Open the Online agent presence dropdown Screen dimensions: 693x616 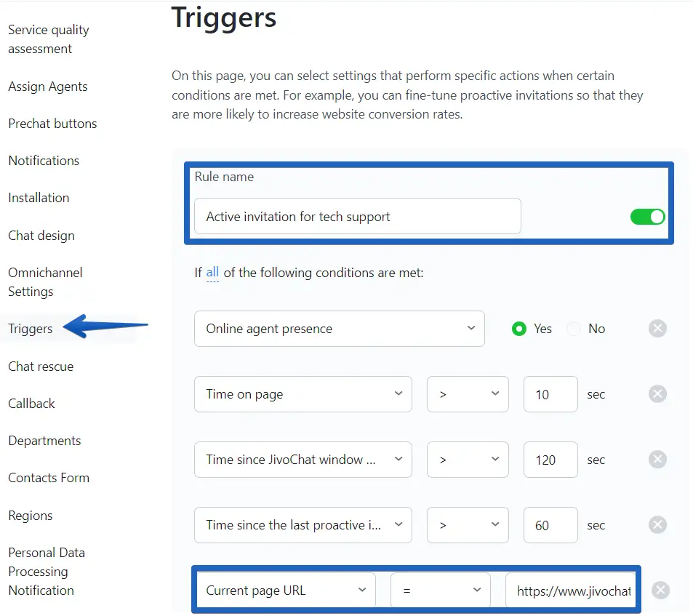(x=339, y=329)
